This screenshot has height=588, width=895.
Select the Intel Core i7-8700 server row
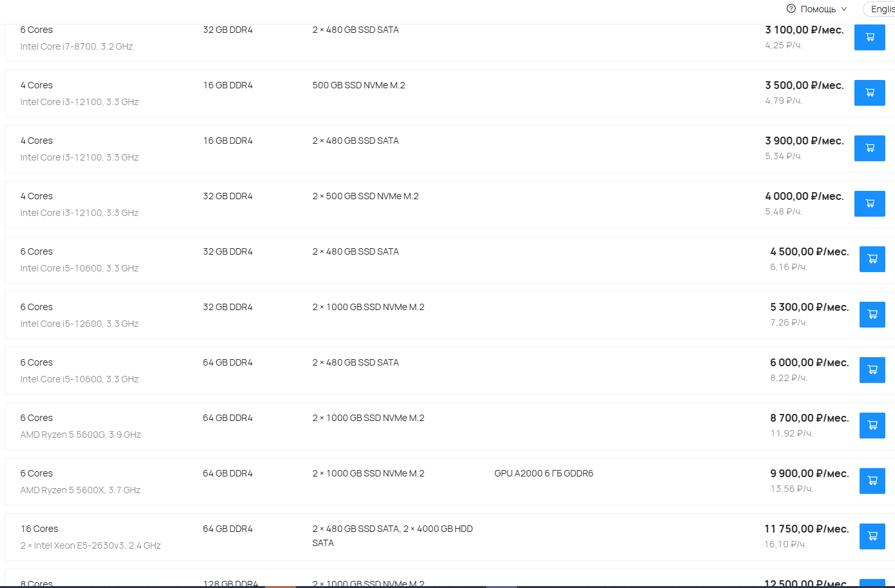(449, 38)
